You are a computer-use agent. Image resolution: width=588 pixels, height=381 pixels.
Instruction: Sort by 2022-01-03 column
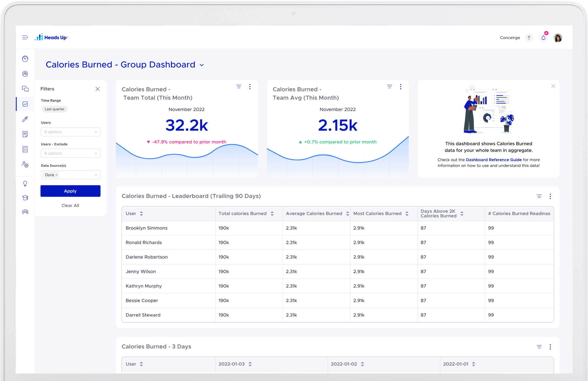click(250, 364)
